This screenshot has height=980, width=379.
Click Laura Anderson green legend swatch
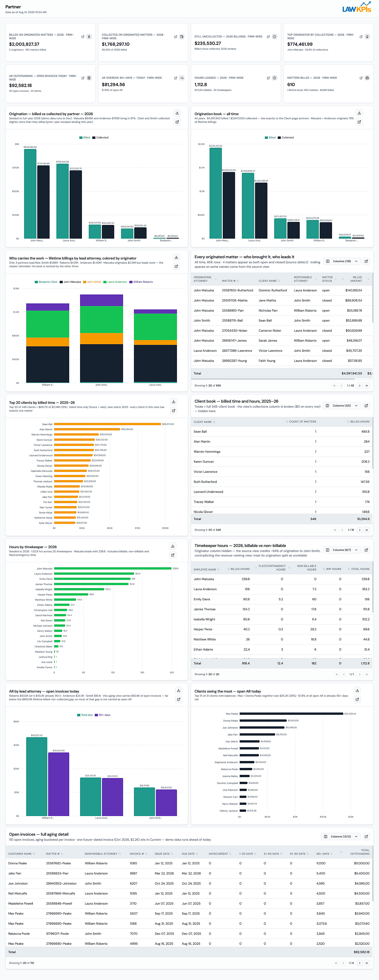point(105,282)
